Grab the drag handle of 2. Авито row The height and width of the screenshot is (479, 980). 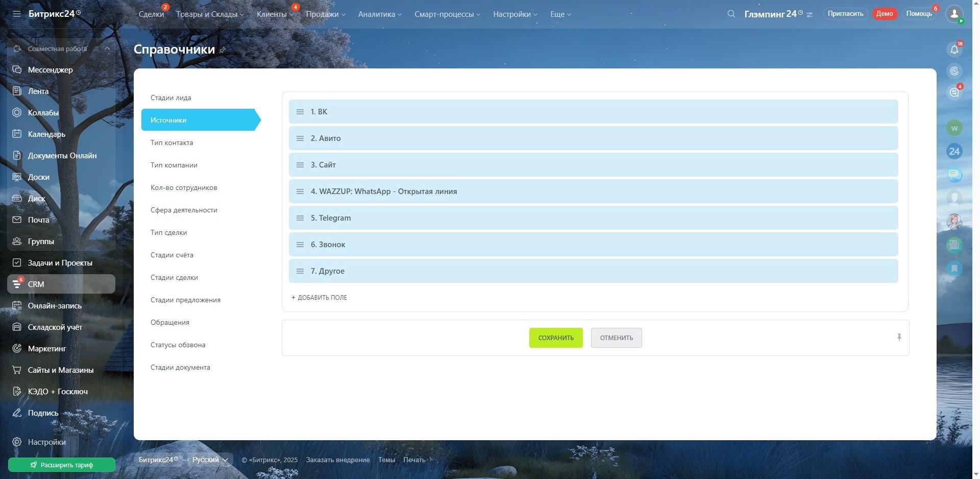[300, 138]
